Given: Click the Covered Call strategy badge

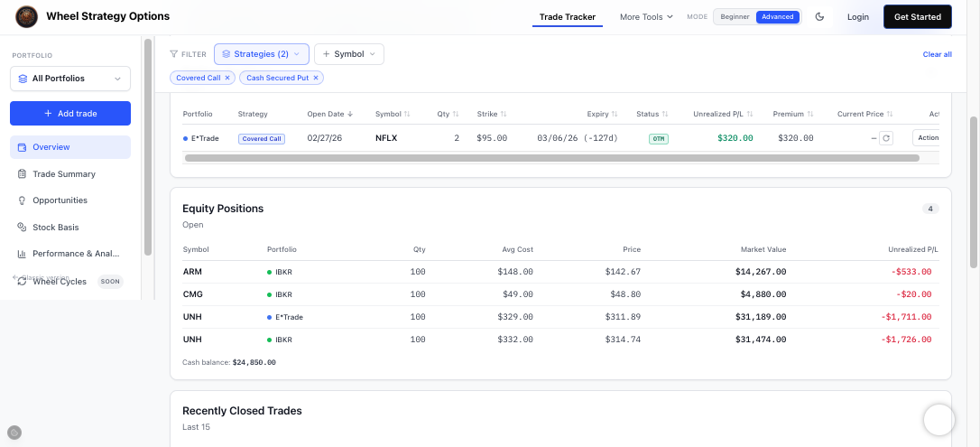Looking at the screenshot, I should click(x=262, y=138).
